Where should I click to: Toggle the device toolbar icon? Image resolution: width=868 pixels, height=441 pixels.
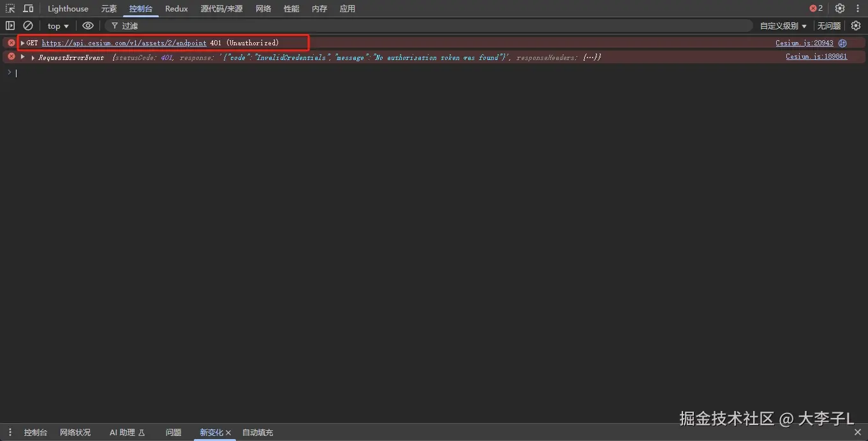pyautogui.click(x=28, y=8)
